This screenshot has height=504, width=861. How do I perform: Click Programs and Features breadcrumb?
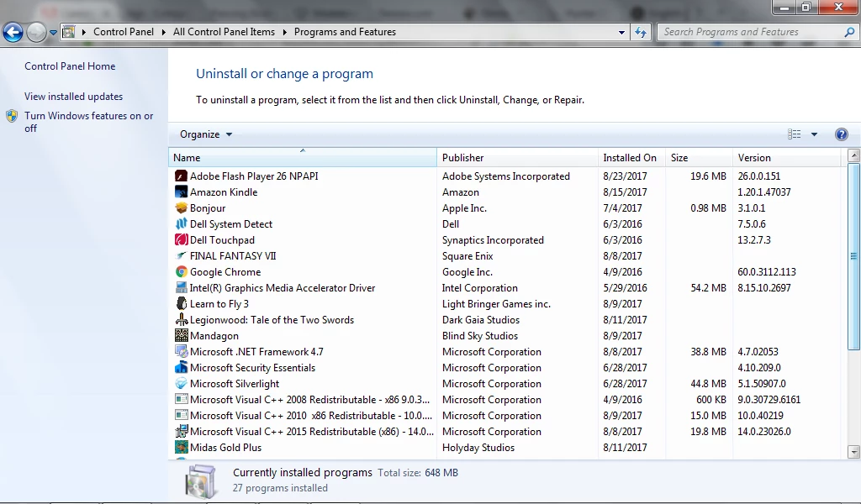tap(345, 32)
